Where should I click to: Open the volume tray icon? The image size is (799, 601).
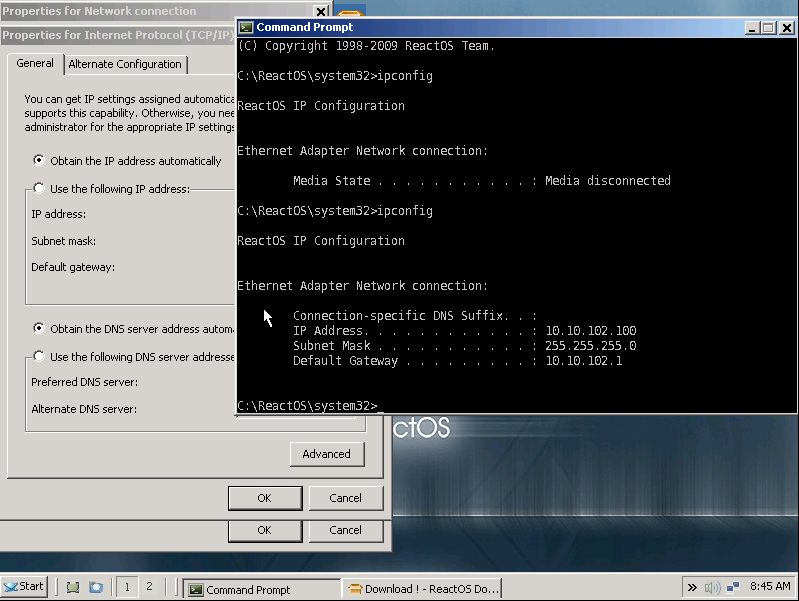click(x=712, y=588)
